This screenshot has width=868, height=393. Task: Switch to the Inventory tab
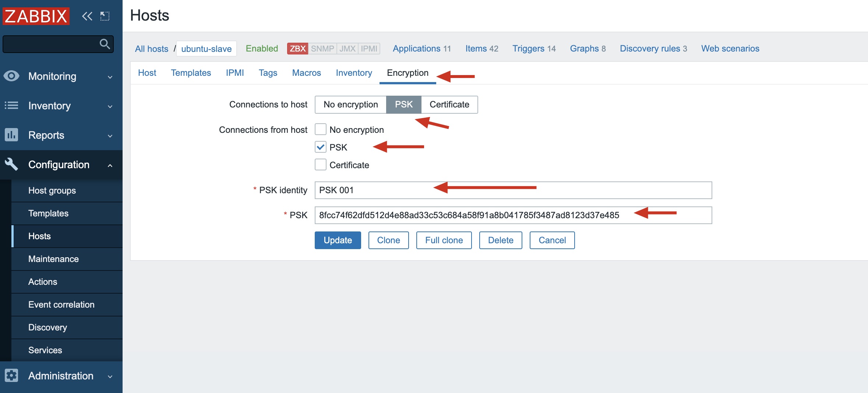point(354,73)
